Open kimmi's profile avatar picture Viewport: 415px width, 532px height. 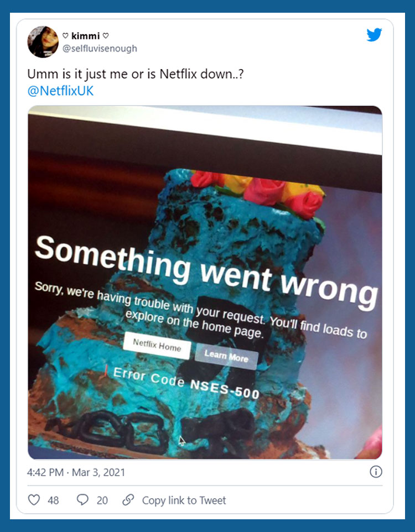point(43,41)
